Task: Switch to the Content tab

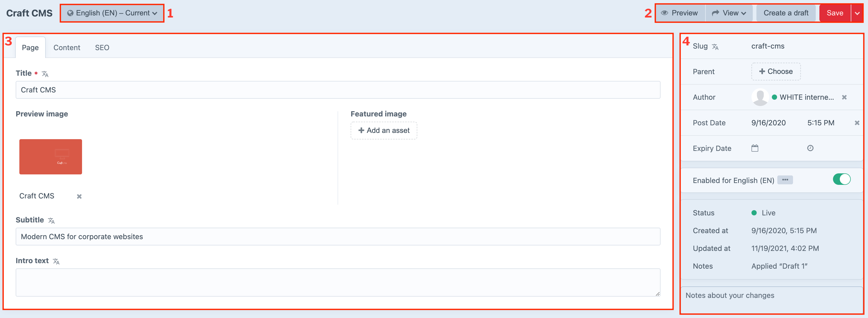Action: tap(67, 48)
